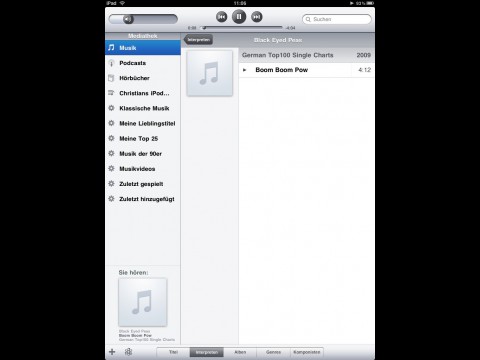Click the Mediathek sidebar header
This screenshot has width=480, height=360.
point(143,36)
